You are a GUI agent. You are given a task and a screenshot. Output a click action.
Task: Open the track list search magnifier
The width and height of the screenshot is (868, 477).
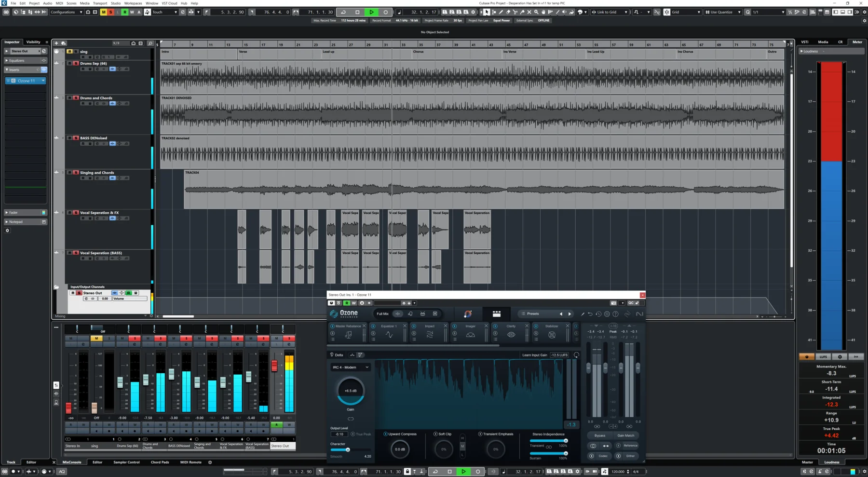coord(150,43)
